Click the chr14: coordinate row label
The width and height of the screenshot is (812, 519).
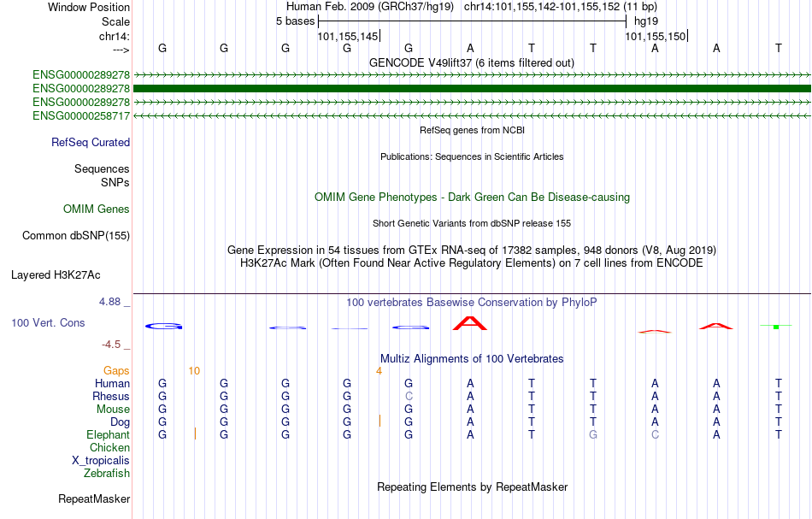114,36
